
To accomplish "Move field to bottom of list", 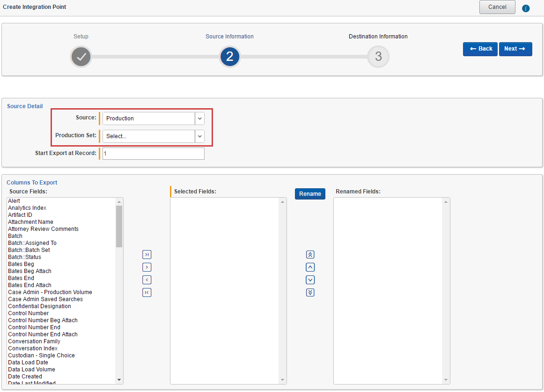I will pyautogui.click(x=310, y=292).
